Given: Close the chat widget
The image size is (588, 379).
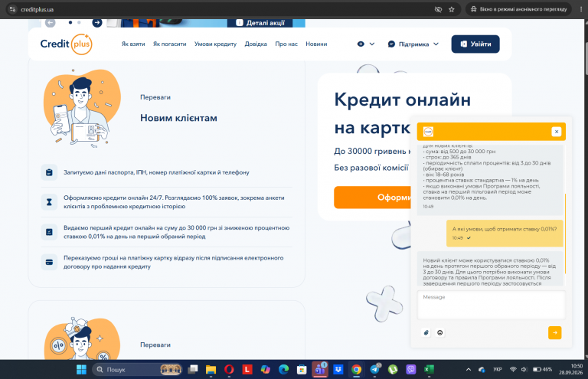Looking at the screenshot, I should click(x=557, y=132).
